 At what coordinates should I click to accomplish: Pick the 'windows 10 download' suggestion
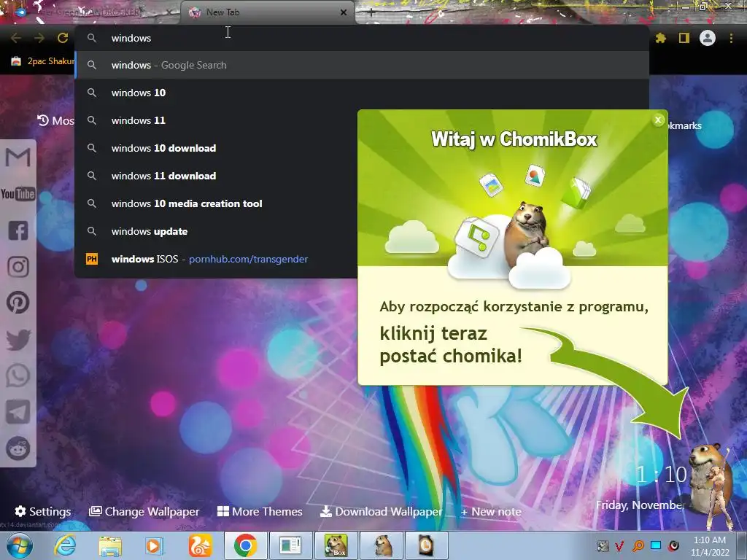(x=217, y=148)
